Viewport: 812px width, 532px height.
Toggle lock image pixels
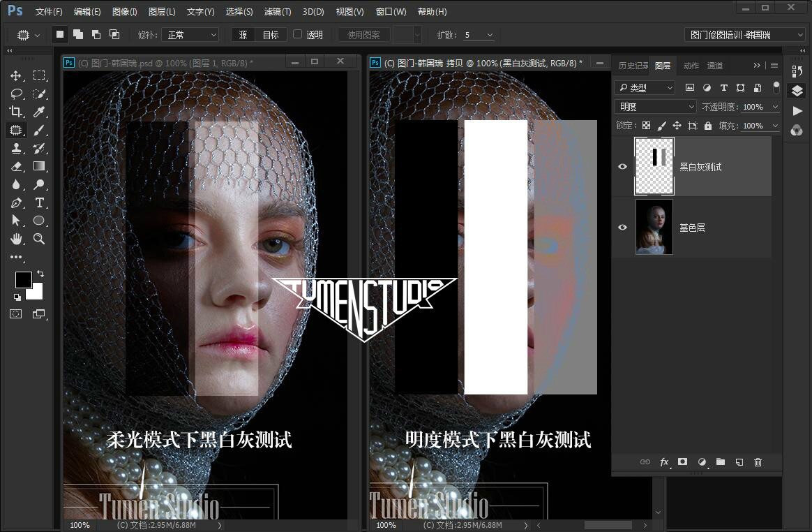[661, 126]
